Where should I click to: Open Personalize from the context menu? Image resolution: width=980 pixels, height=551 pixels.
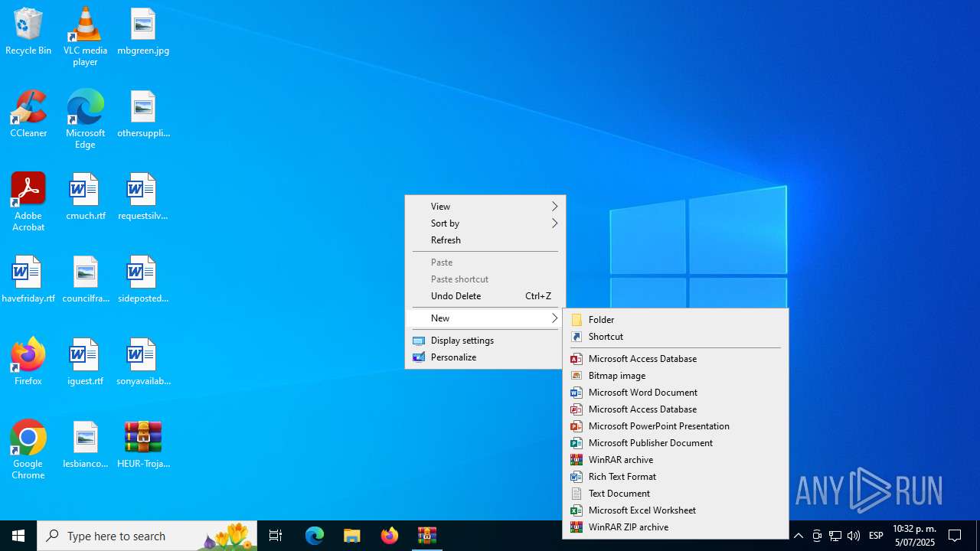click(x=485, y=357)
